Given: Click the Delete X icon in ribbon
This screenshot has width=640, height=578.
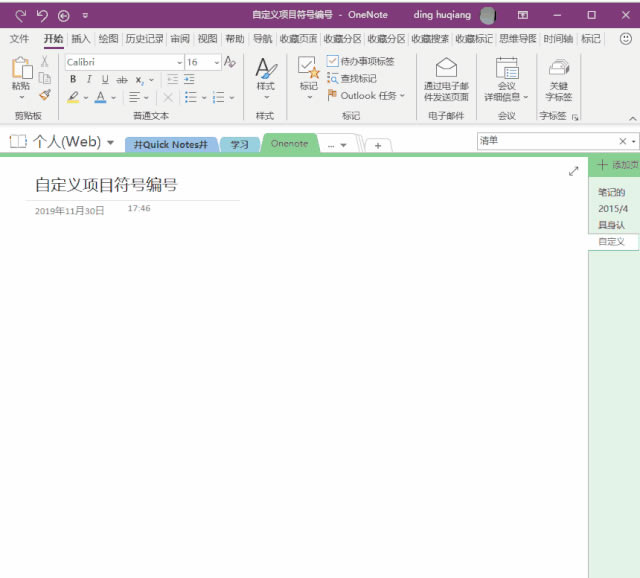Looking at the screenshot, I should (168, 98).
